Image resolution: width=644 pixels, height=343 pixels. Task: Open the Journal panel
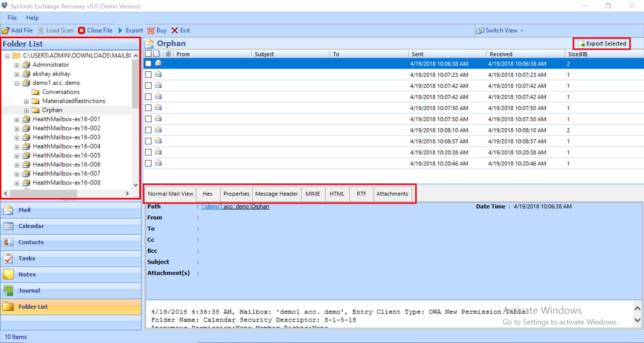click(x=29, y=290)
